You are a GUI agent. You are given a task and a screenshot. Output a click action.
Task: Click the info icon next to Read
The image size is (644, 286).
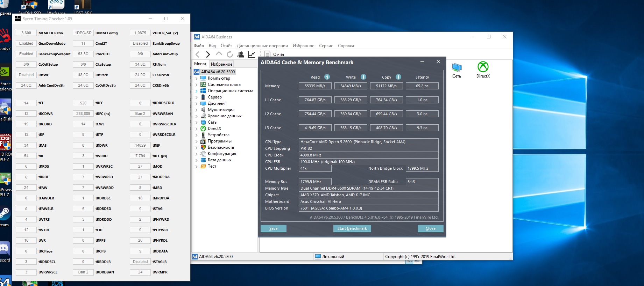click(327, 77)
